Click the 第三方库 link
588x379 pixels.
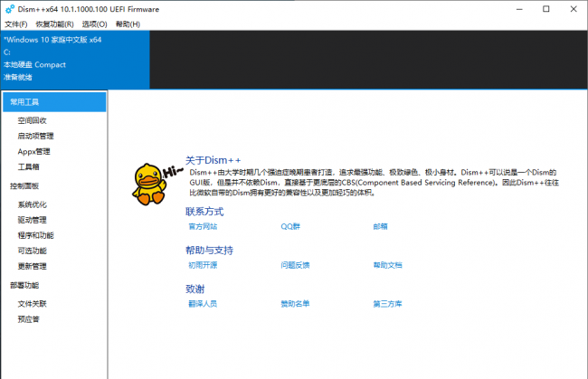387,304
